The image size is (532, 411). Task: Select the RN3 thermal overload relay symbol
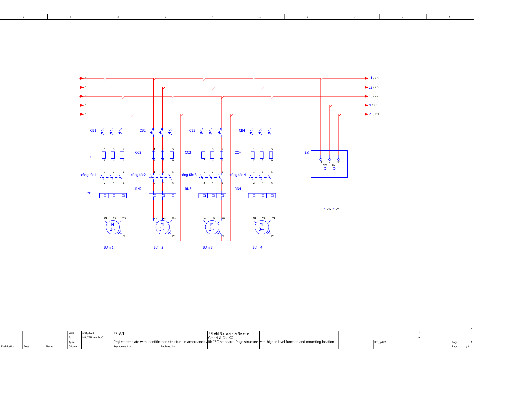(x=212, y=196)
